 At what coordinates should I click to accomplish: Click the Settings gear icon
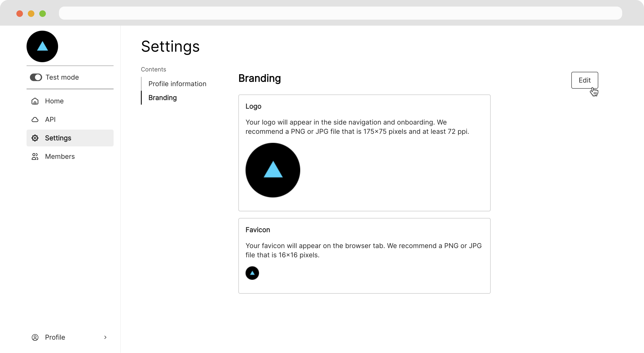(x=35, y=138)
